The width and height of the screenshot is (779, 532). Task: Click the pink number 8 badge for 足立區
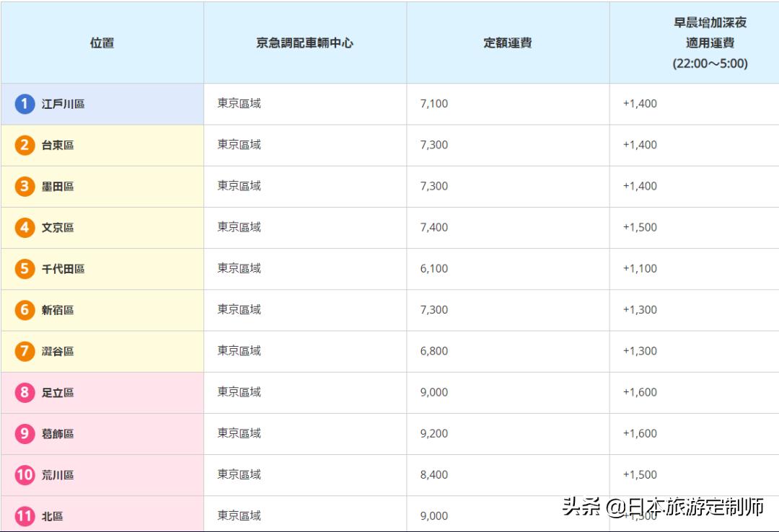pyautogui.click(x=24, y=392)
